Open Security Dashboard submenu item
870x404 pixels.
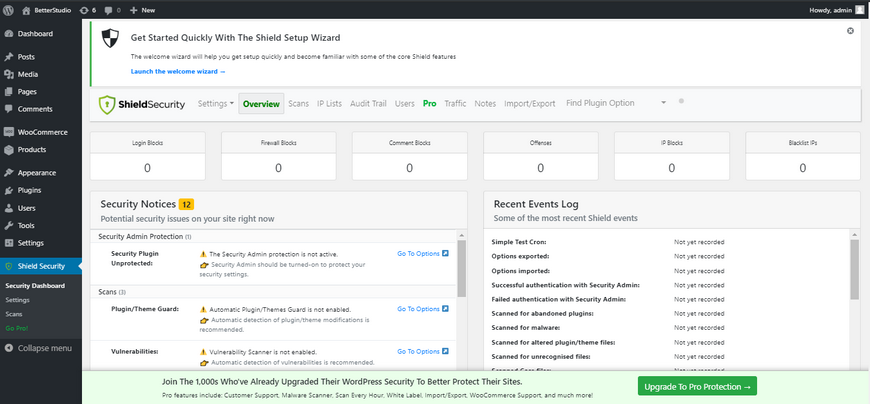coord(35,286)
